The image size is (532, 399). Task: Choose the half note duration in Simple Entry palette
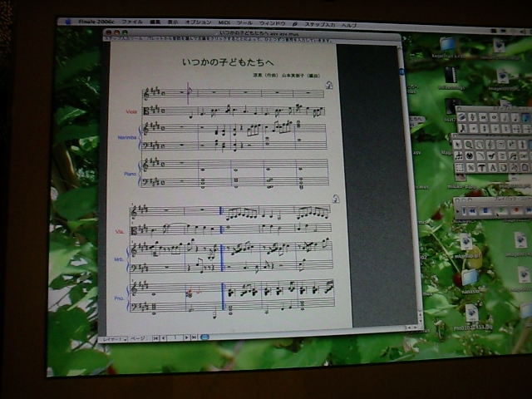(x=505, y=118)
